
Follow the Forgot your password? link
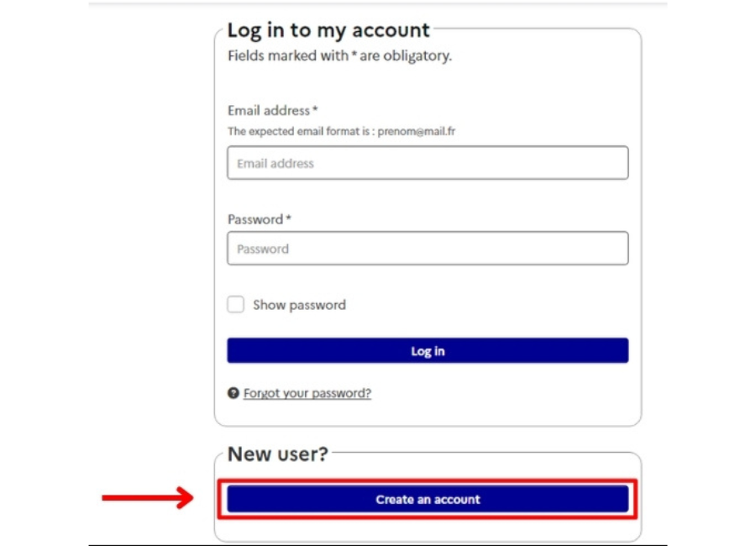pos(307,393)
